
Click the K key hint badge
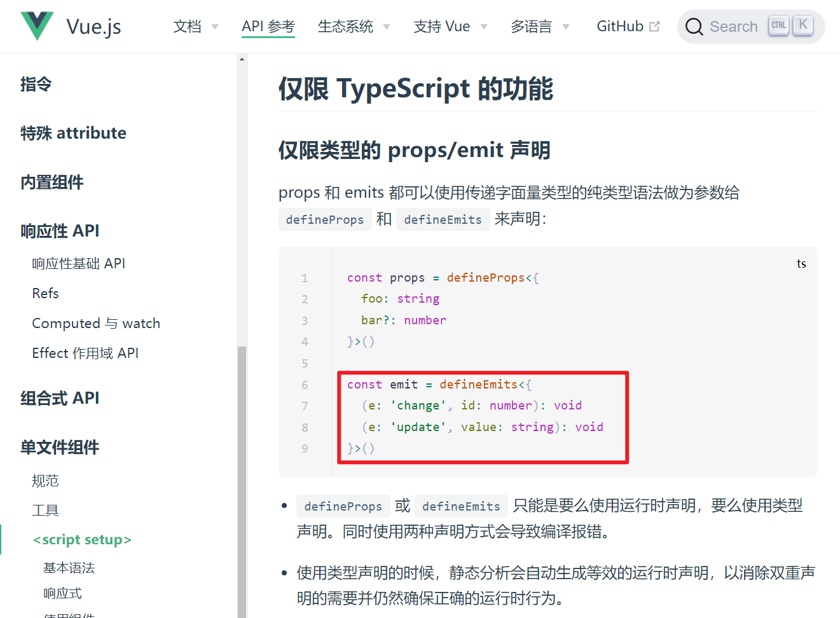click(x=803, y=25)
